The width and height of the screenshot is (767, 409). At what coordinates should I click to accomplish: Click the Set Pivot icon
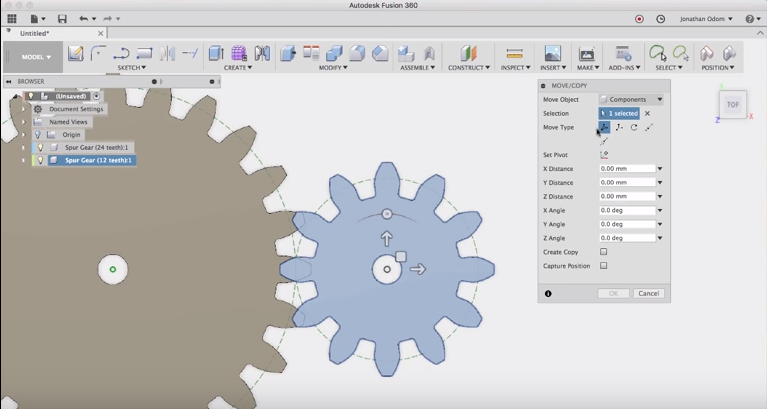point(604,155)
